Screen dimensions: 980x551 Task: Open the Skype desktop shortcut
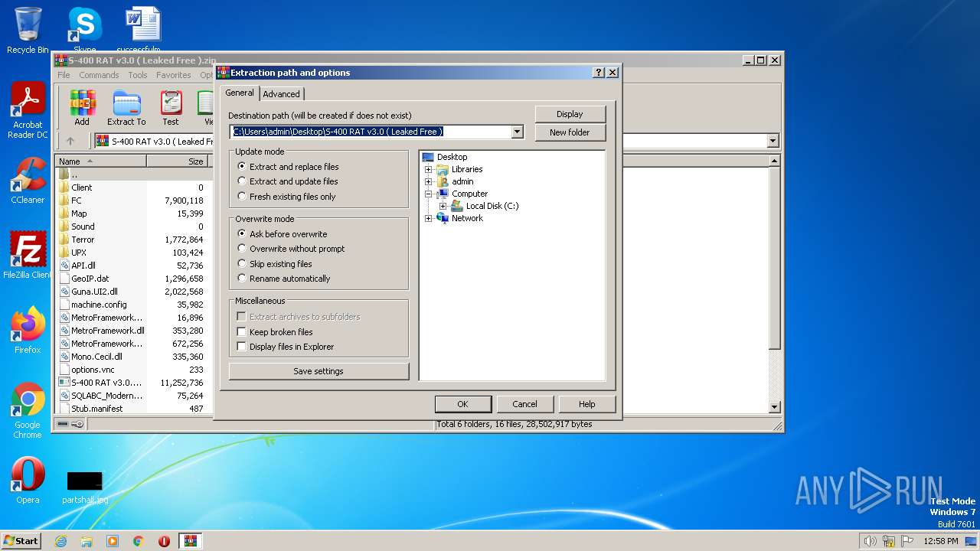click(84, 31)
